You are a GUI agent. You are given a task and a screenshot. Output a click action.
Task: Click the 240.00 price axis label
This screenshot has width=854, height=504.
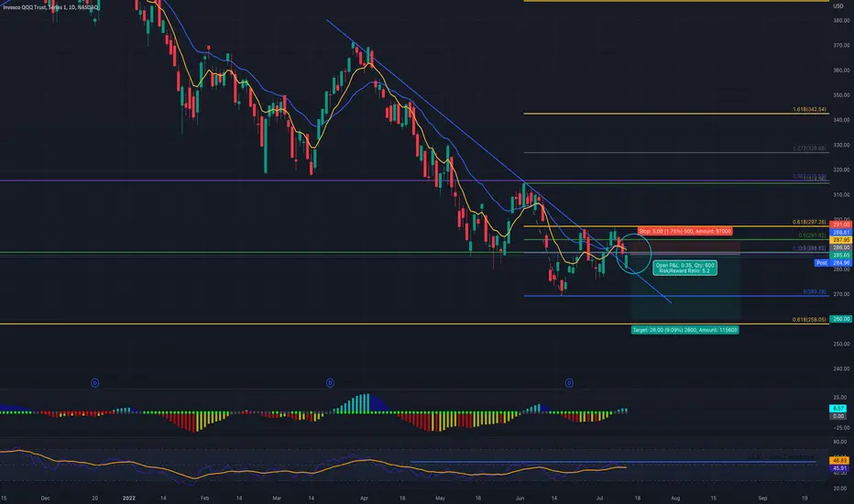point(841,369)
